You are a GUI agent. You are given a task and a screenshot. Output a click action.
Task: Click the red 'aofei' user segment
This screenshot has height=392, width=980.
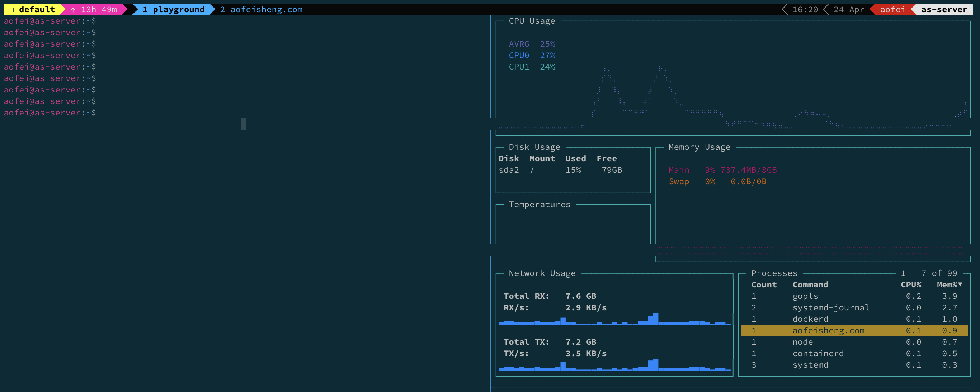pos(892,10)
